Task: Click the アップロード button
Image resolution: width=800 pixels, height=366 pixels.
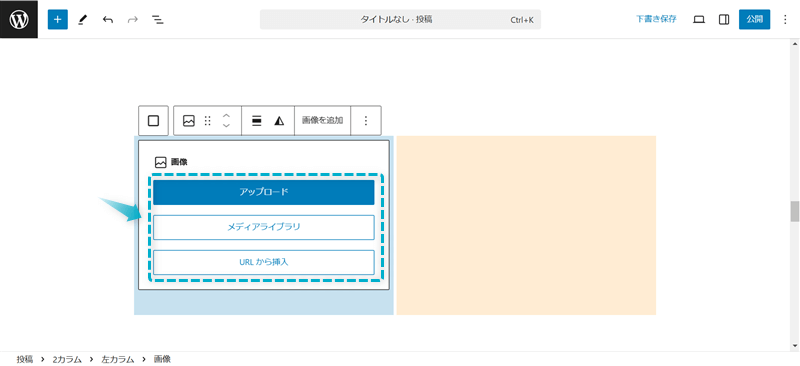Action: (x=264, y=192)
